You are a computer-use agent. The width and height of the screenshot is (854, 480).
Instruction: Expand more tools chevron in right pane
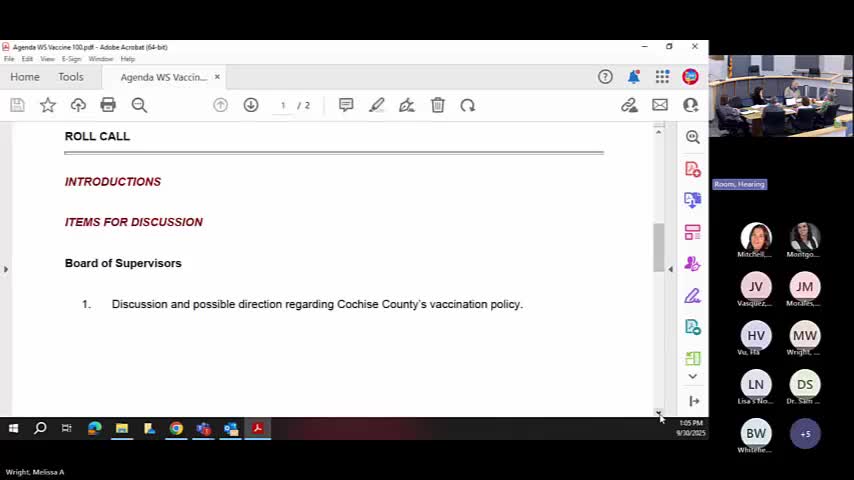pyautogui.click(x=693, y=376)
